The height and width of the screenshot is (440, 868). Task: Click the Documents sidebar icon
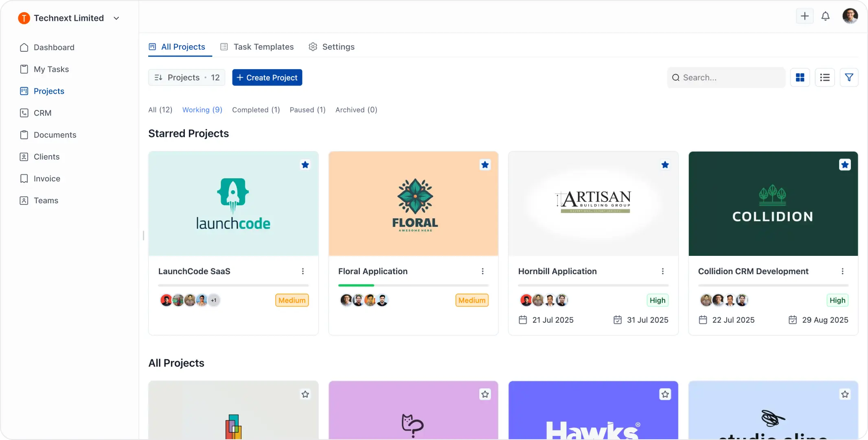(x=24, y=135)
